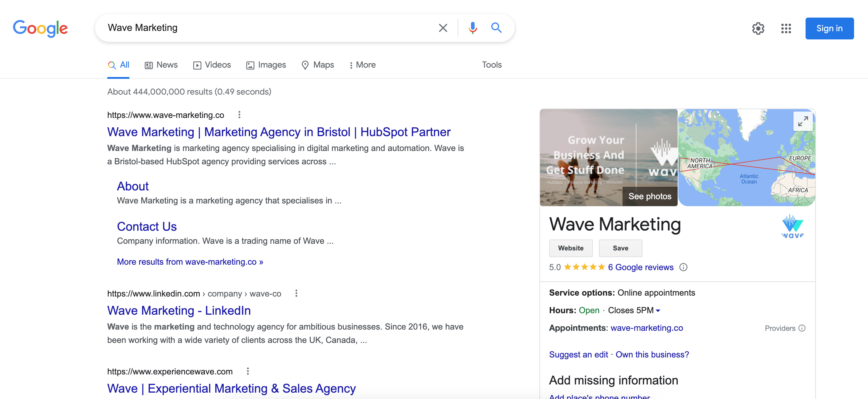This screenshot has height=399, width=868.
Task: Open three-dot options for the LinkedIn result
Action: pos(296,293)
